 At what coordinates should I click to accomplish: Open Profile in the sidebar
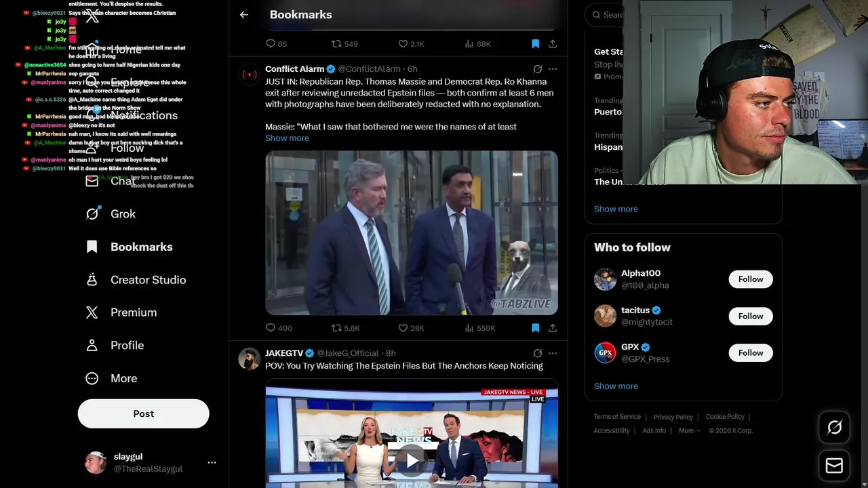[x=115, y=345]
